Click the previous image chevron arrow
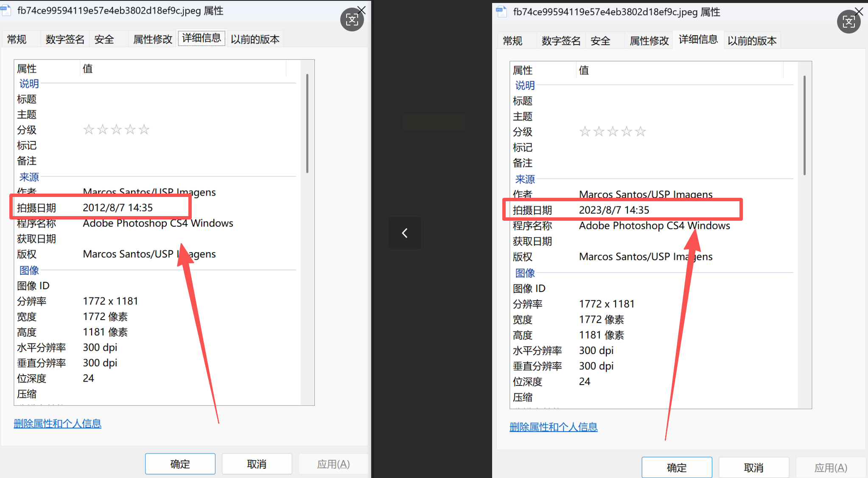 coord(405,233)
